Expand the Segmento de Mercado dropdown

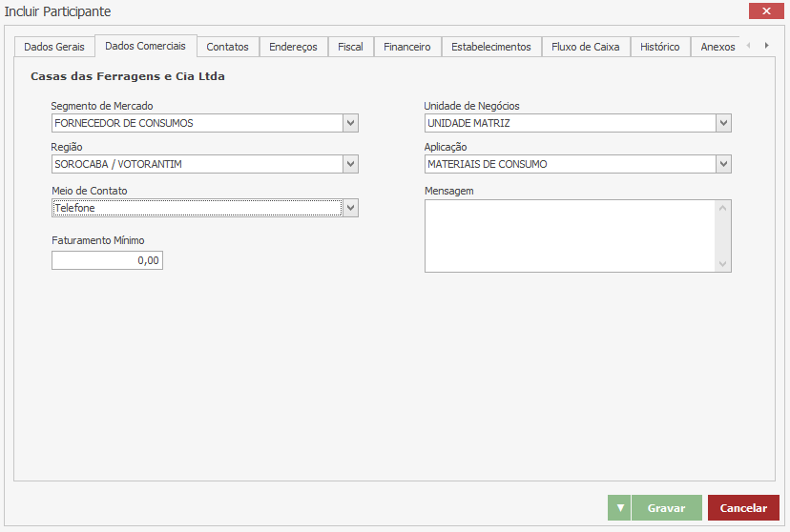click(350, 123)
